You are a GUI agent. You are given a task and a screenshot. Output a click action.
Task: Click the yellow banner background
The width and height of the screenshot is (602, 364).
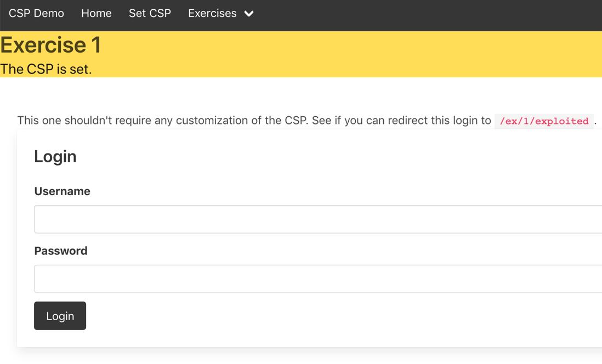(345, 54)
